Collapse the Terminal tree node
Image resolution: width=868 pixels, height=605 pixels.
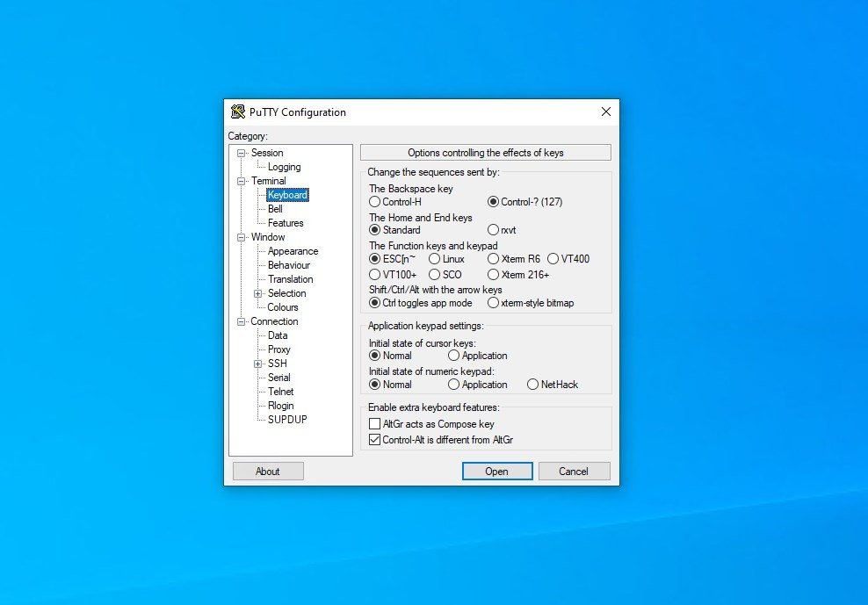click(x=242, y=182)
